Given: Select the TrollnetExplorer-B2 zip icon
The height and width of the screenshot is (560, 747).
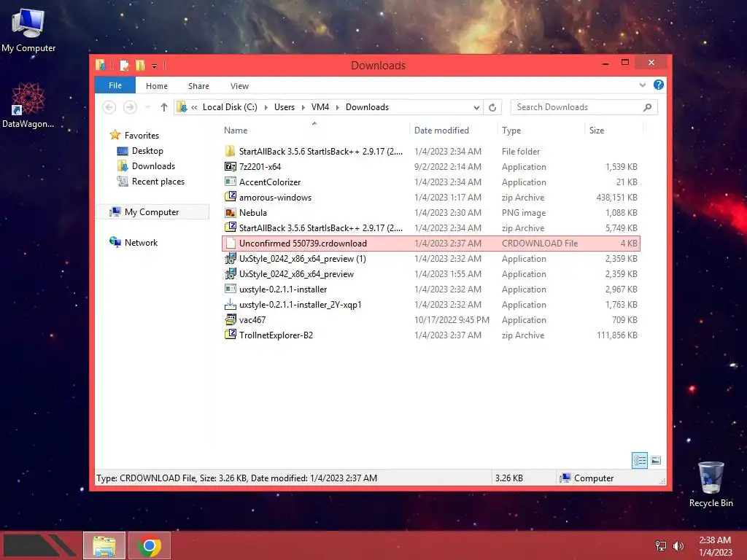Looking at the screenshot, I should [230, 334].
